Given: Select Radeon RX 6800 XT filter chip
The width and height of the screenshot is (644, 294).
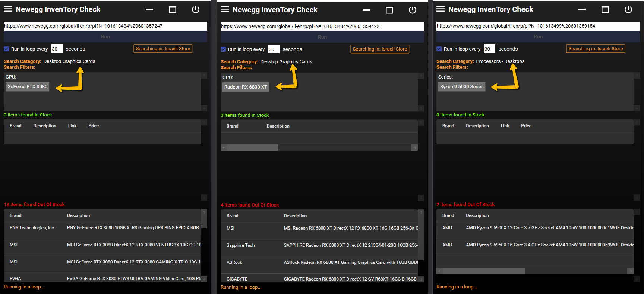Looking at the screenshot, I should pyautogui.click(x=246, y=87).
